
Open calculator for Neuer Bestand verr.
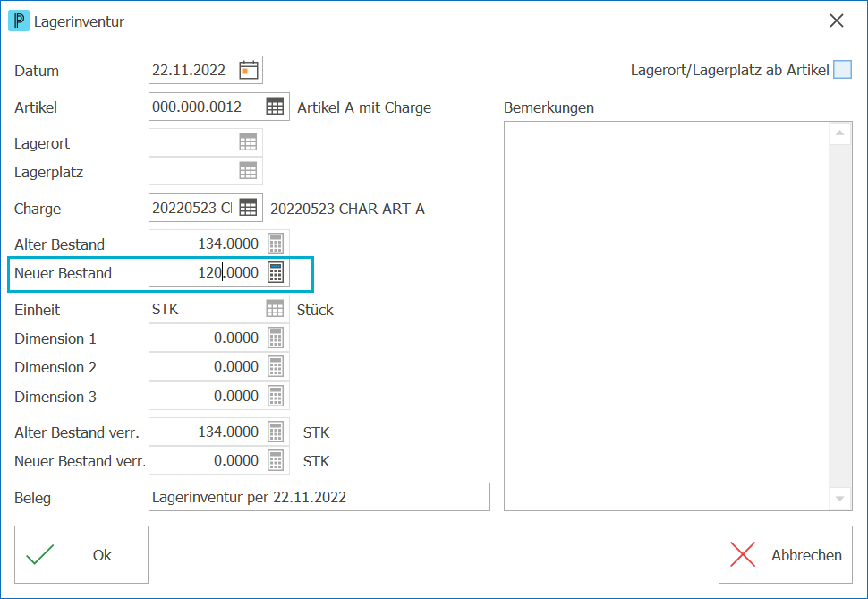276,461
